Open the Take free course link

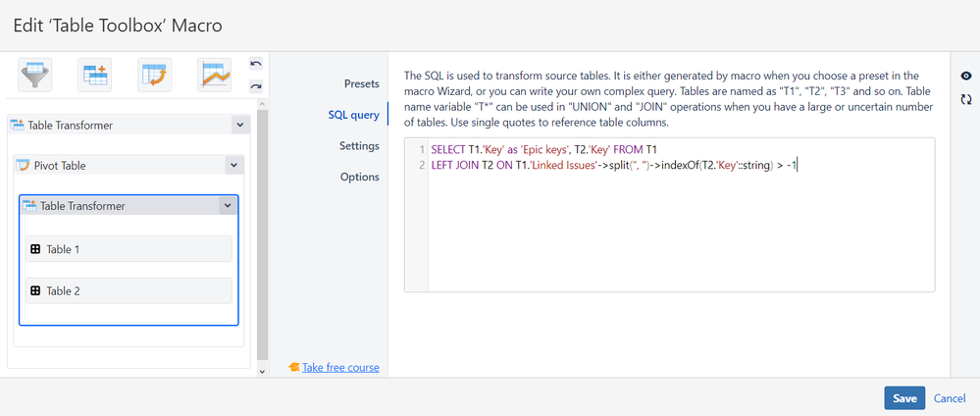coord(339,368)
